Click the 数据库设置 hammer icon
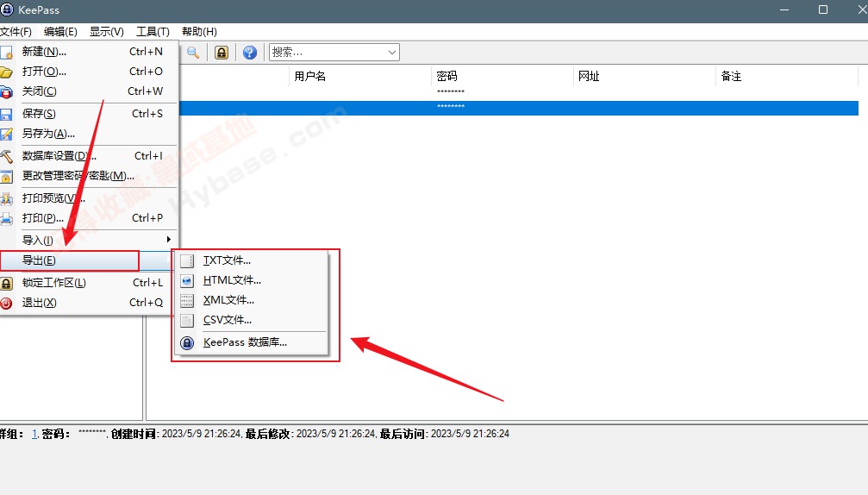Viewport: 868px width, 495px height. (x=6, y=156)
